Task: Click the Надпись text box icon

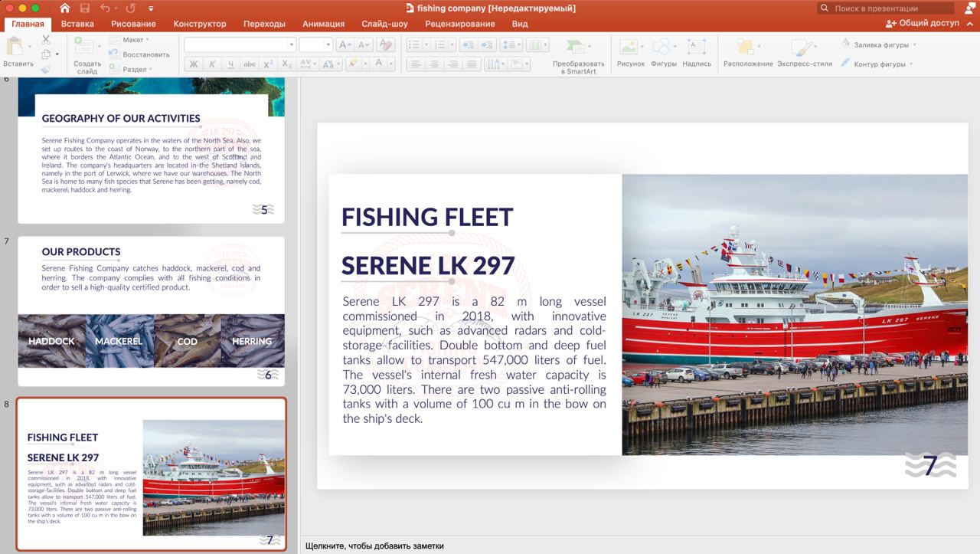Action: coord(697,48)
